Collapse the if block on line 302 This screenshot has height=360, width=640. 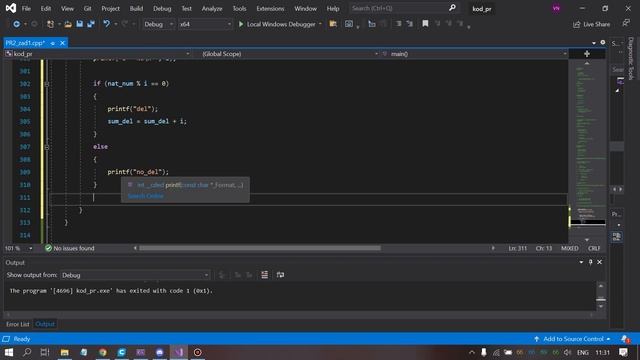point(47,84)
